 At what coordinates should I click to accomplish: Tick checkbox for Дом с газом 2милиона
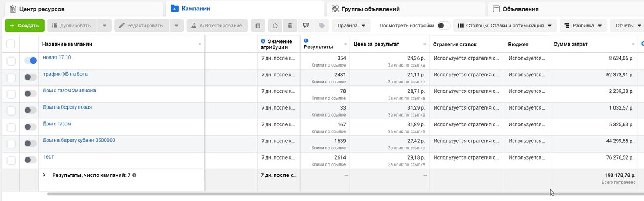point(11,94)
